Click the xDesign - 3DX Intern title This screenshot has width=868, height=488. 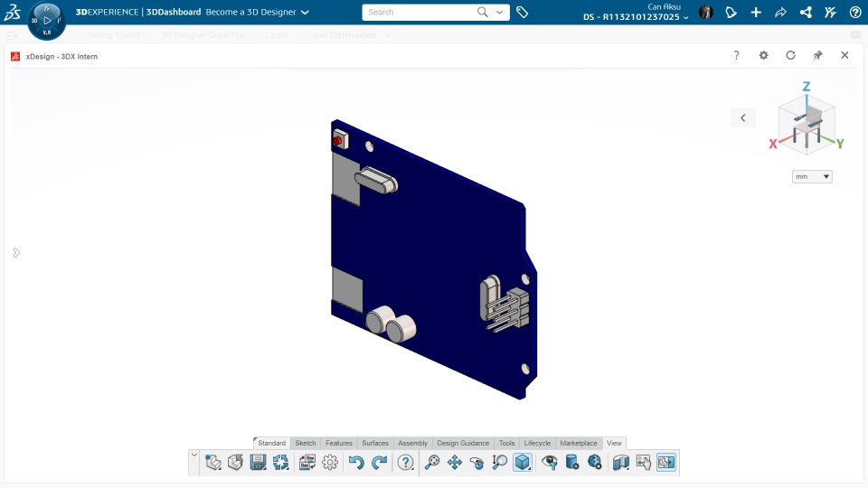[x=61, y=56]
